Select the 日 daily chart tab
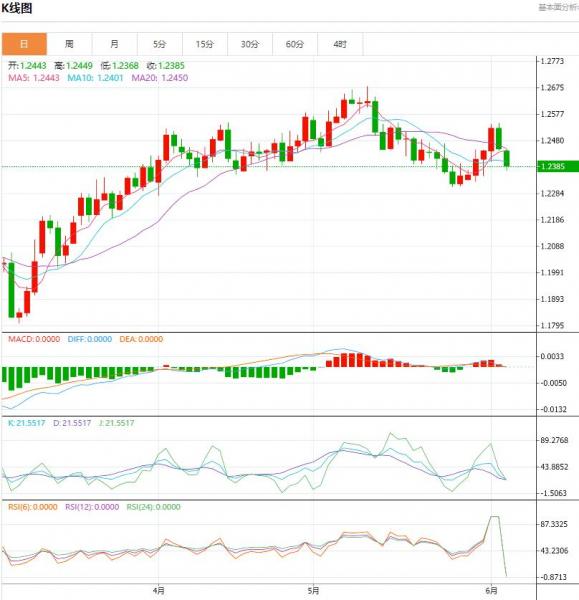This screenshot has width=579, height=600. [x=24, y=44]
